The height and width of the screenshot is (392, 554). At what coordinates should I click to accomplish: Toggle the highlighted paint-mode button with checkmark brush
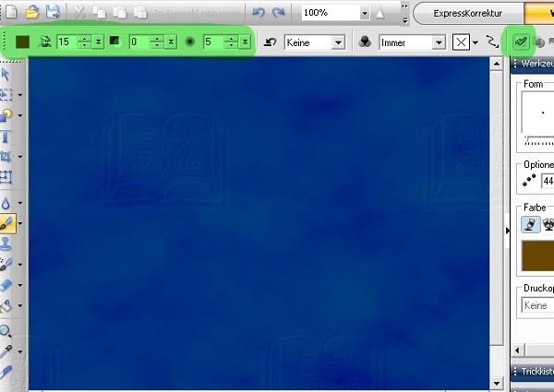[x=521, y=42]
